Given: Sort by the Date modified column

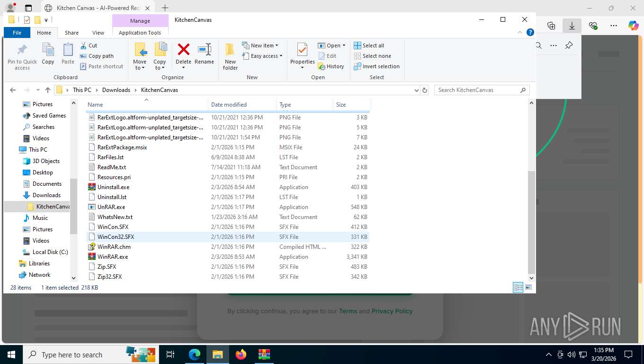Looking at the screenshot, I should pyautogui.click(x=242, y=105).
